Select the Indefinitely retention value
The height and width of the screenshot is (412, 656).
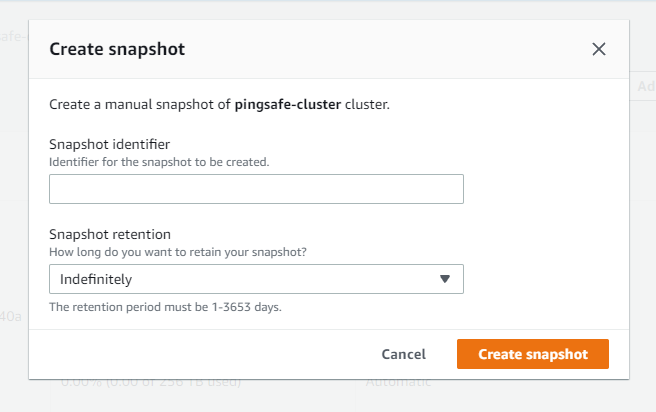(96, 279)
